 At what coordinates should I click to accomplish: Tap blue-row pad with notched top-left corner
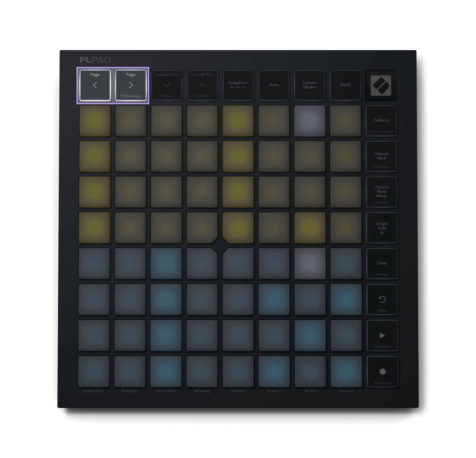tap(238, 264)
